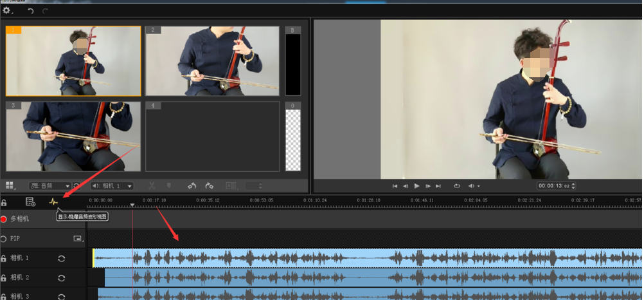Enable the 多相机 record radio button
The width and height of the screenshot is (644, 300).
point(4,220)
